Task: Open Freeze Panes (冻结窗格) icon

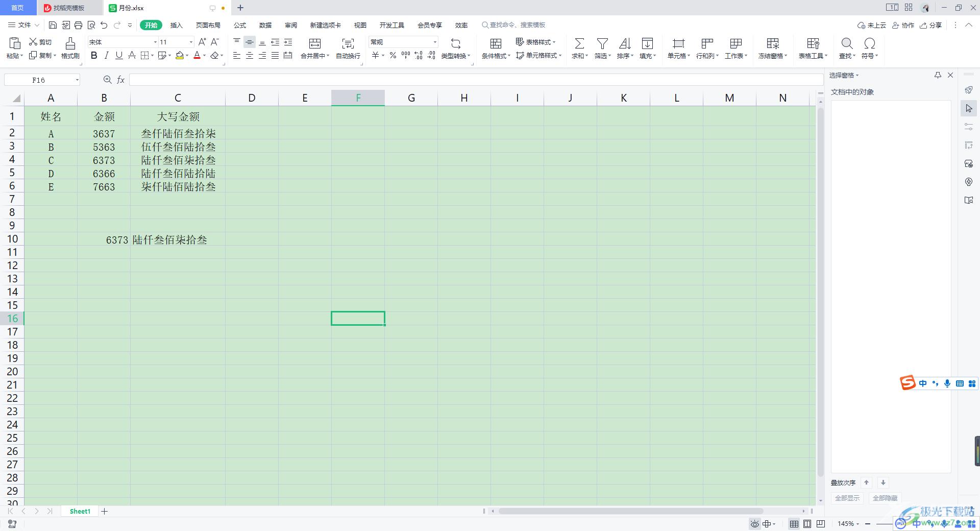Action: (773, 48)
